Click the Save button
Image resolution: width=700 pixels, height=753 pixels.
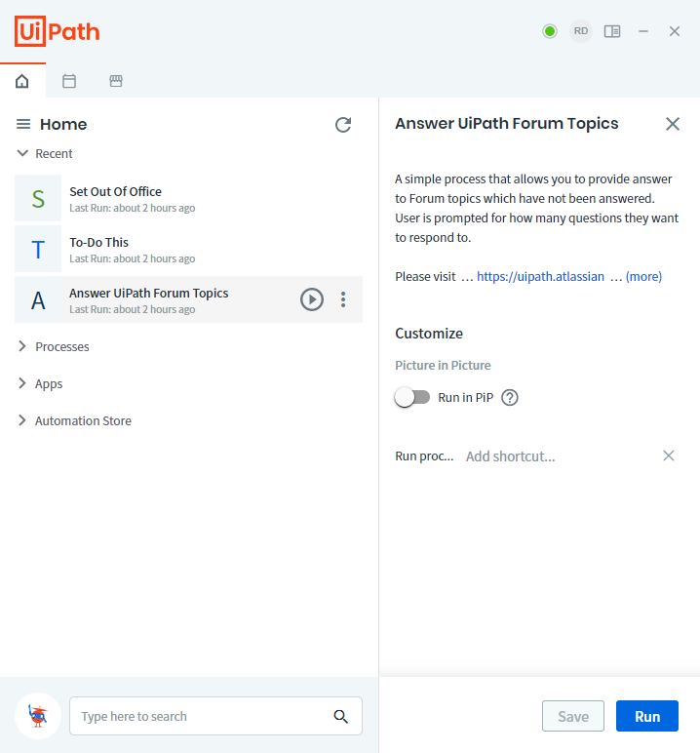[x=572, y=716]
